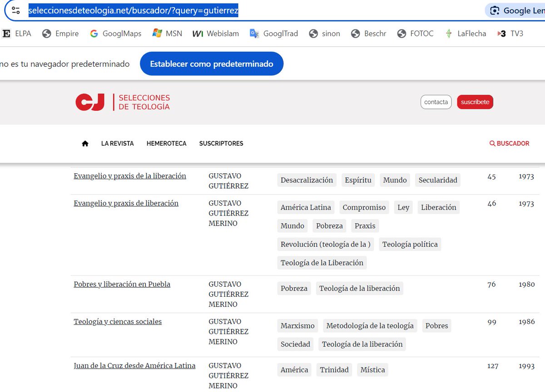Open the Webislam bookmark
Viewport: 545px width, 392px height.
click(x=216, y=34)
